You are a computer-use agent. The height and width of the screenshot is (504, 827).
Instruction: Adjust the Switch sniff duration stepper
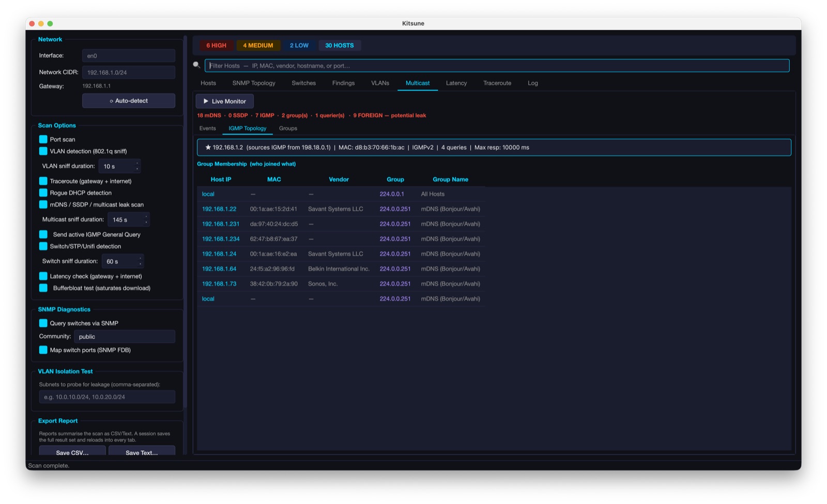click(x=140, y=261)
